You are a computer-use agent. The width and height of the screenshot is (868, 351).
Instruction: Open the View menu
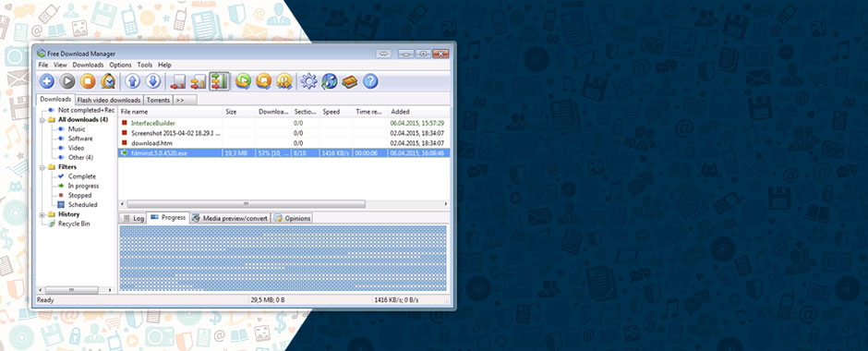(x=60, y=65)
